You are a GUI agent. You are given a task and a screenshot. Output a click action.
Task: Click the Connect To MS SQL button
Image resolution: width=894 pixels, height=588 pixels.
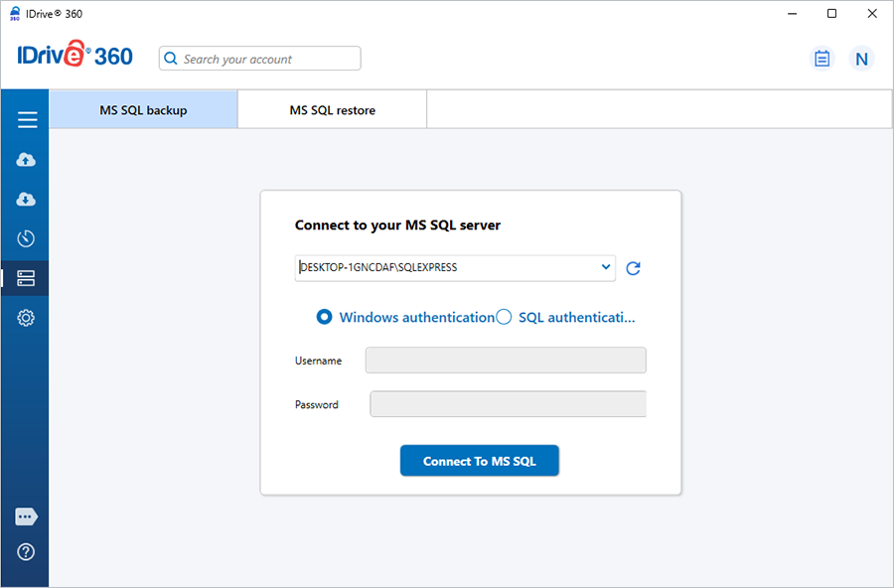pos(480,461)
